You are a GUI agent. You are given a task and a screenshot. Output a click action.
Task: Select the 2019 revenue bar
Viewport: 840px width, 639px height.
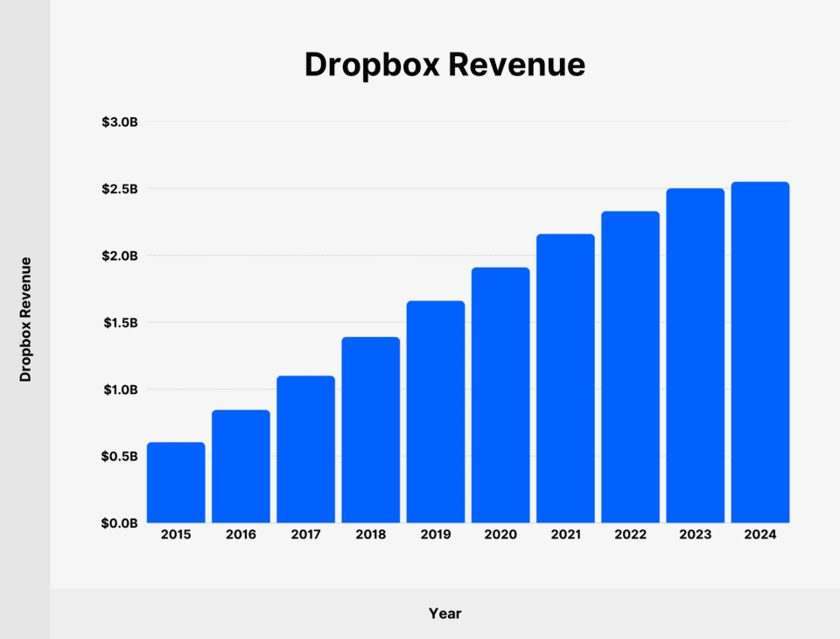[437, 411]
